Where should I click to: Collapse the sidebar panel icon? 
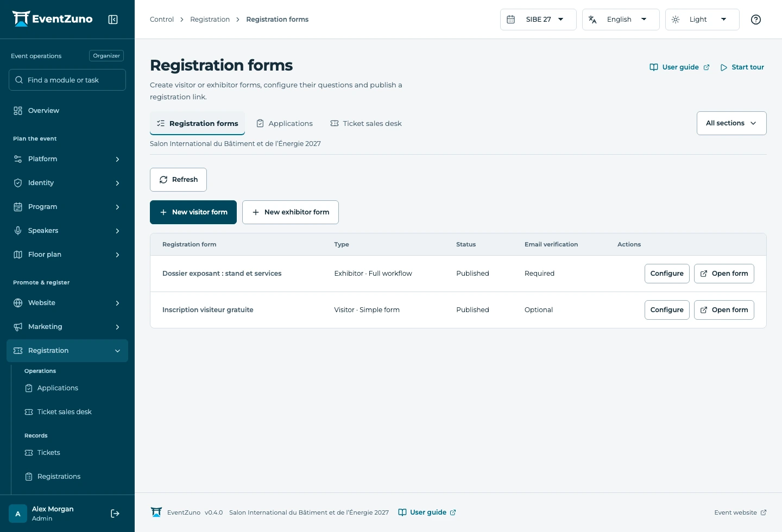coord(113,20)
